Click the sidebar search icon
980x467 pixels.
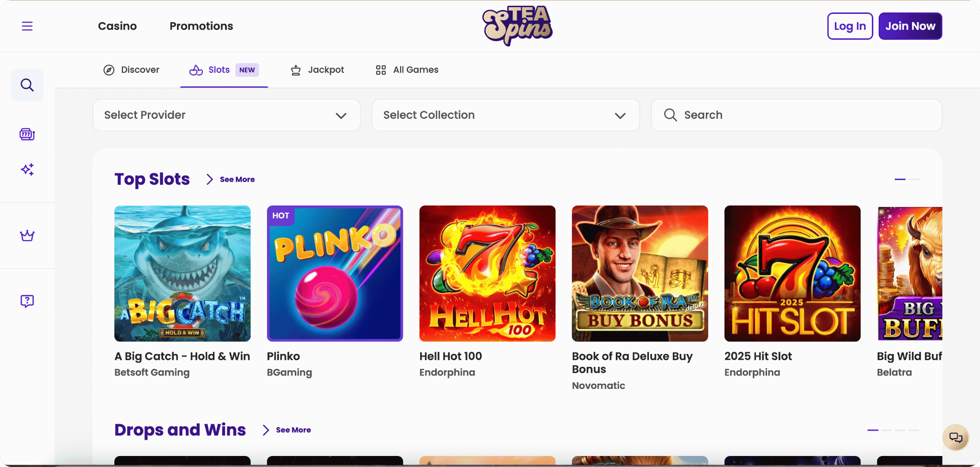(x=27, y=85)
